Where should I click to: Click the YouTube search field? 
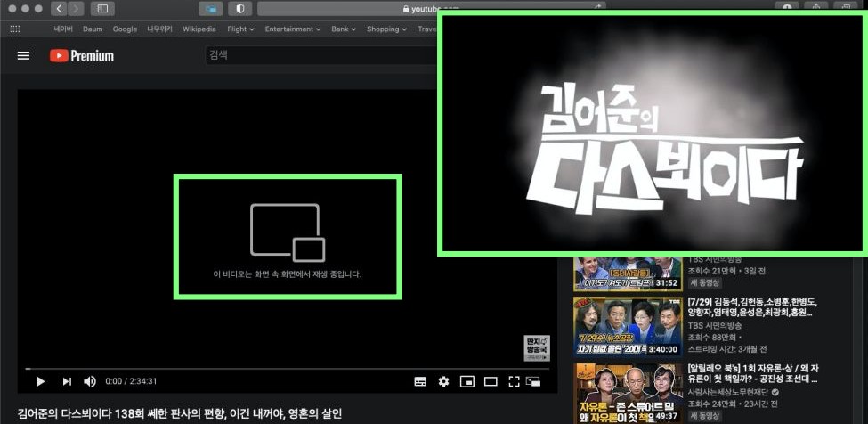click(x=320, y=55)
